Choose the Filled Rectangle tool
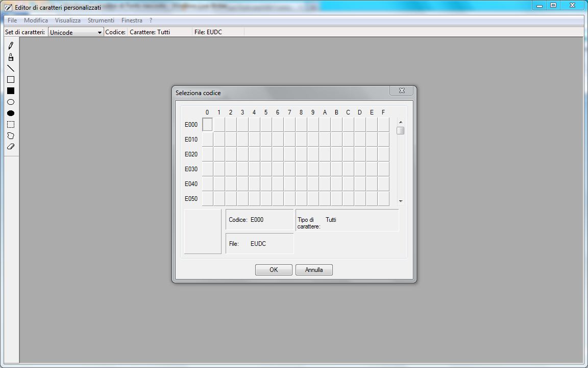The height and width of the screenshot is (368, 588). (x=11, y=91)
